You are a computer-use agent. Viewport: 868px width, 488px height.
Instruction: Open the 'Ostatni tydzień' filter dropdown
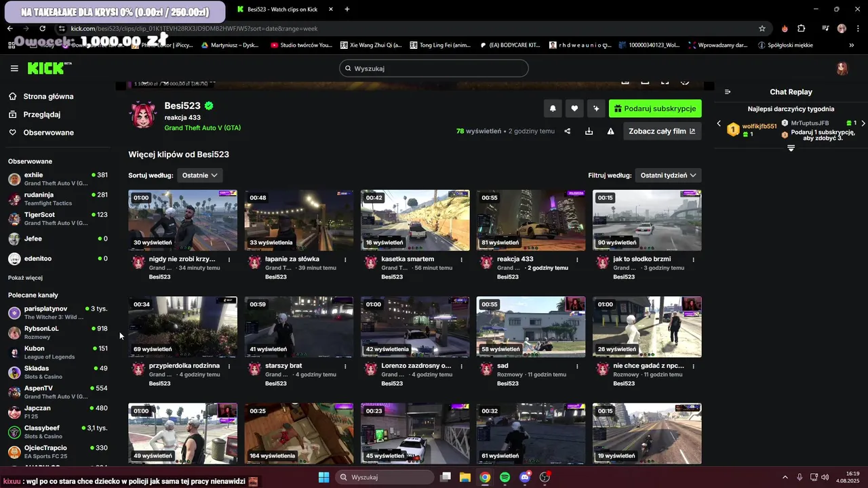pyautogui.click(x=669, y=175)
